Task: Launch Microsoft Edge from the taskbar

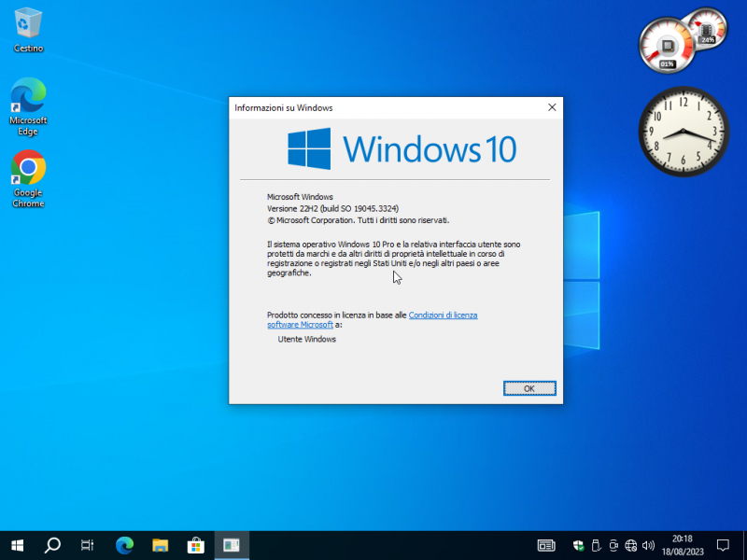Action: click(124, 545)
